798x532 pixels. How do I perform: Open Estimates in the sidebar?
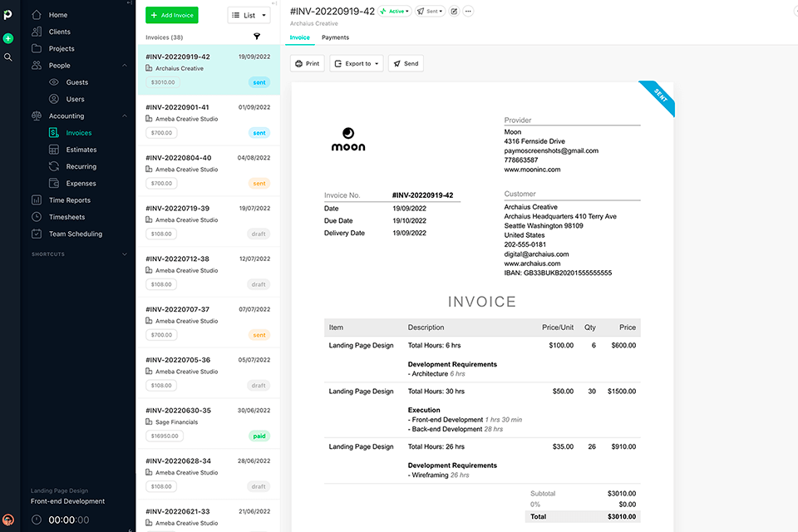click(x=81, y=150)
